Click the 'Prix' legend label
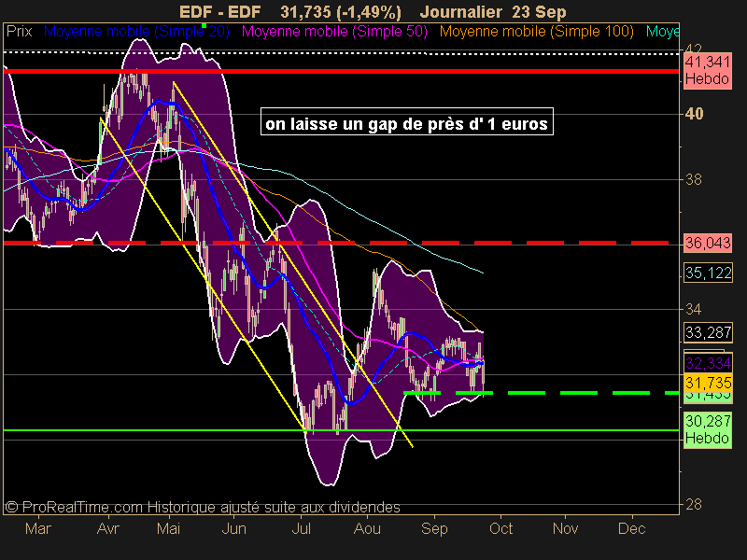 (x=19, y=32)
